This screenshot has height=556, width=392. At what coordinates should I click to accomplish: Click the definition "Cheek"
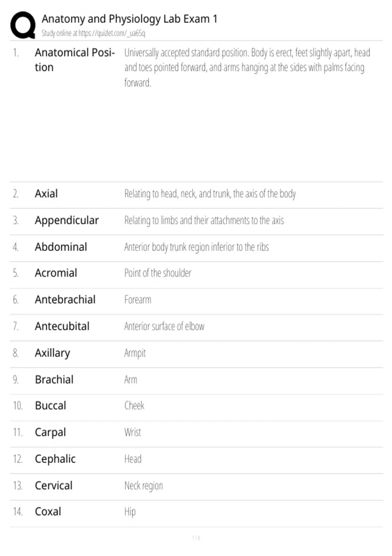pos(134,406)
